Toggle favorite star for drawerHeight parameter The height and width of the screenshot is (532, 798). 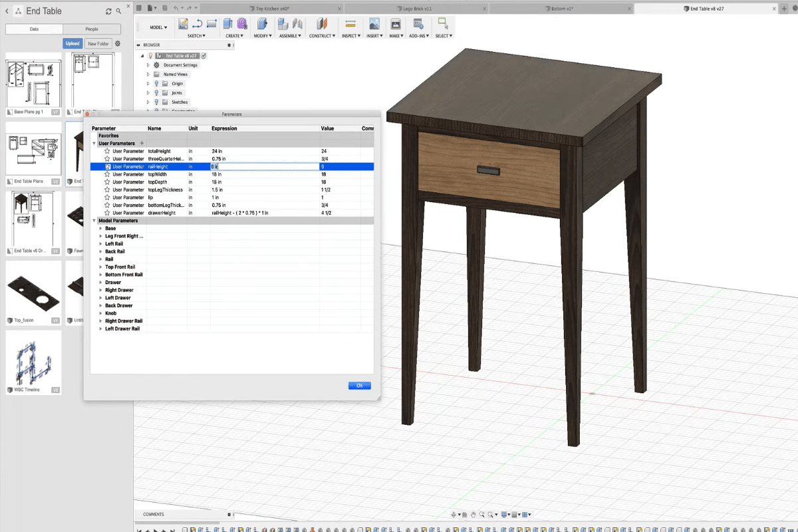point(107,213)
